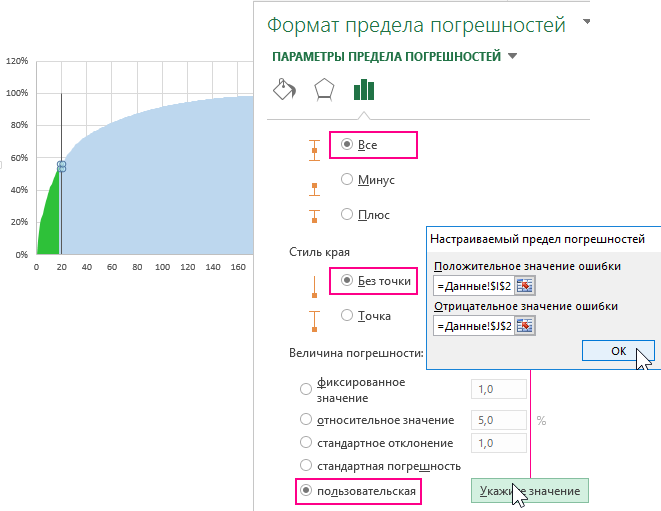
Task: Click the both-directions error bar icon
Action: click(314, 151)
